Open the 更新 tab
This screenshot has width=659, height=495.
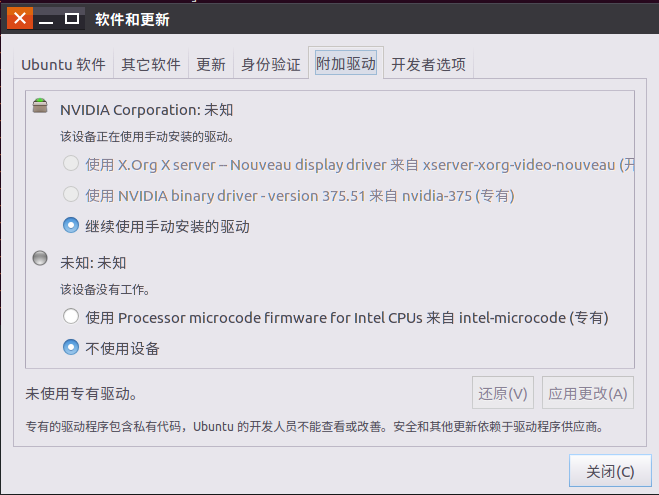(211, 64)
